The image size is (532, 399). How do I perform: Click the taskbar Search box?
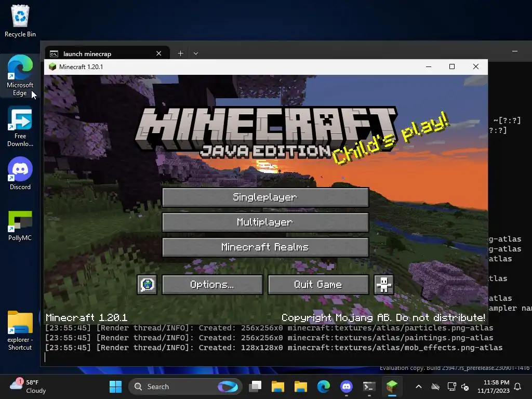(185, 387)
